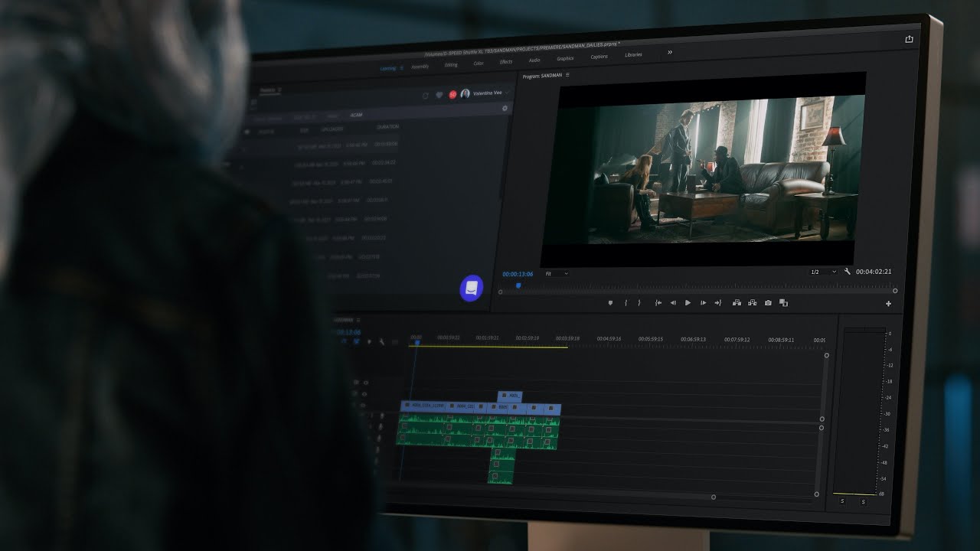Image resolution: width=980 pixels, height=551 pixels.
Task: Step back one frame
Action: click(x=673, y=303)
